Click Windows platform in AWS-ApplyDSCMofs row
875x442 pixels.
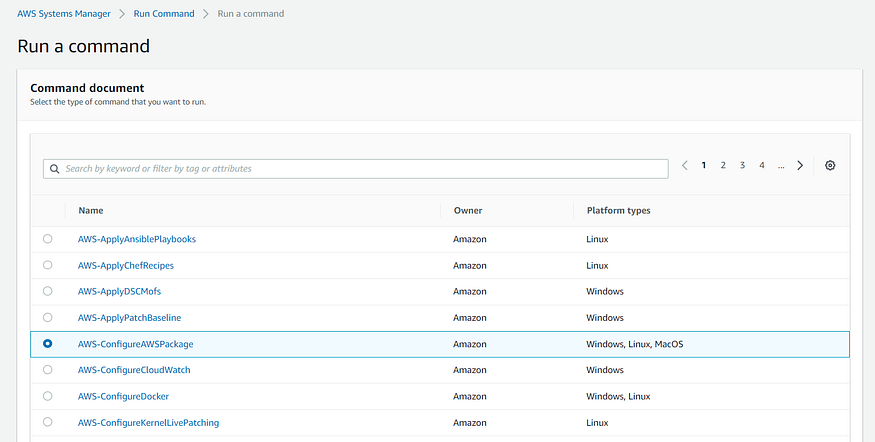605,291
